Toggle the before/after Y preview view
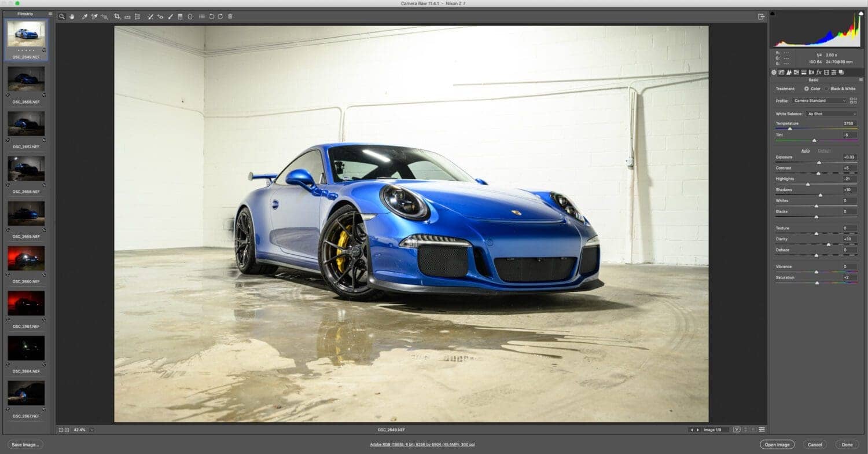Viewport: 868px width, 454px height. [737, 430]
